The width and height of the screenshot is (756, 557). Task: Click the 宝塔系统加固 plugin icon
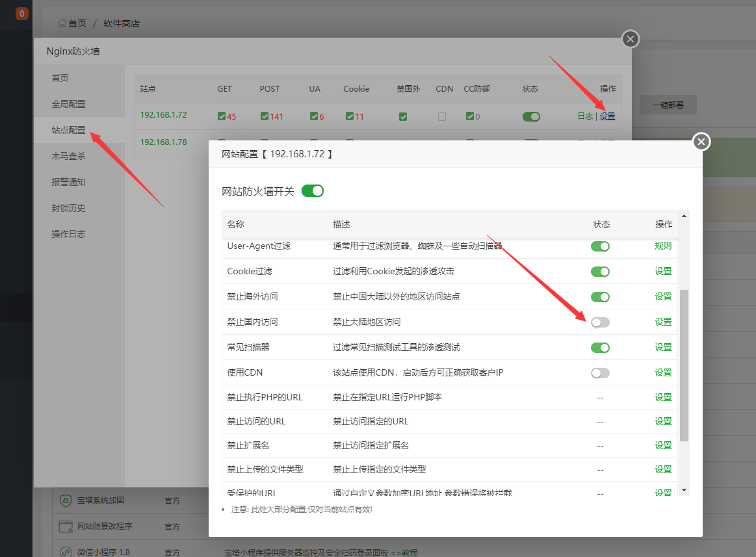(65, 500)
